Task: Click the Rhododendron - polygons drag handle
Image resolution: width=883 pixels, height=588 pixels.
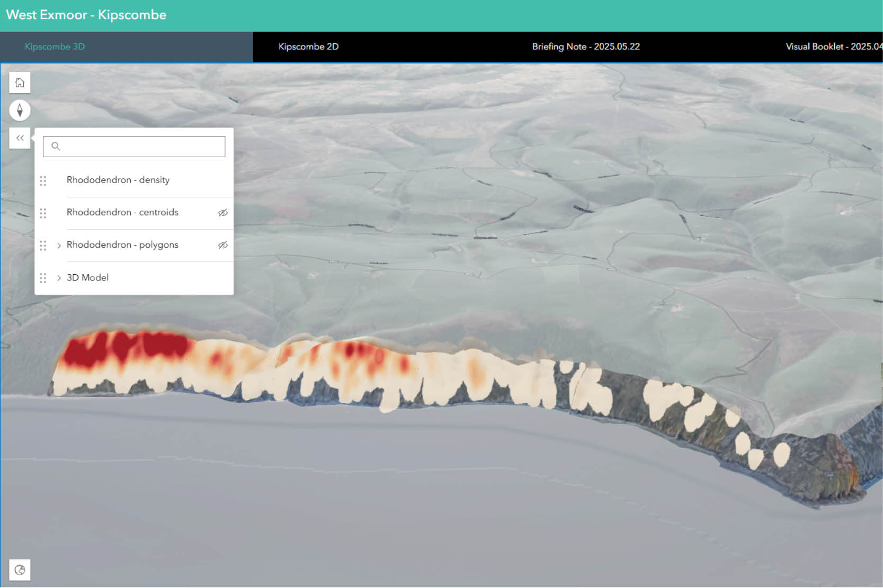Action: [x=43, y=246]
